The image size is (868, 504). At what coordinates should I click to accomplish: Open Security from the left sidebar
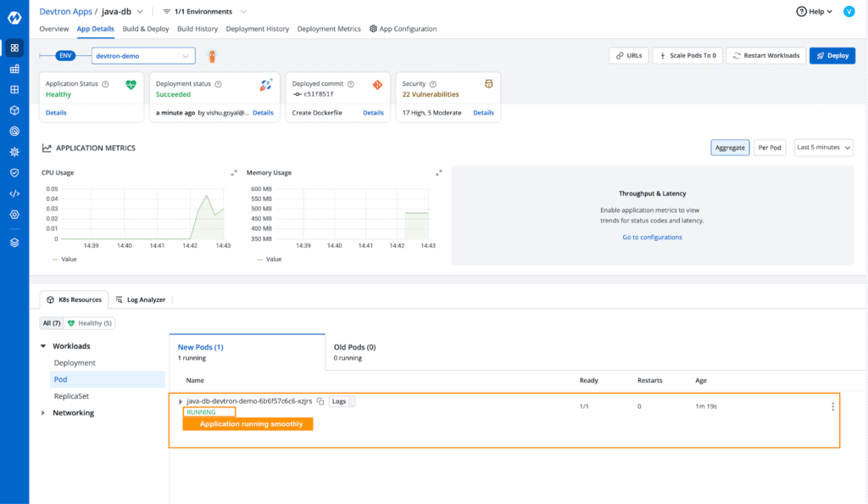pos(13,173)
